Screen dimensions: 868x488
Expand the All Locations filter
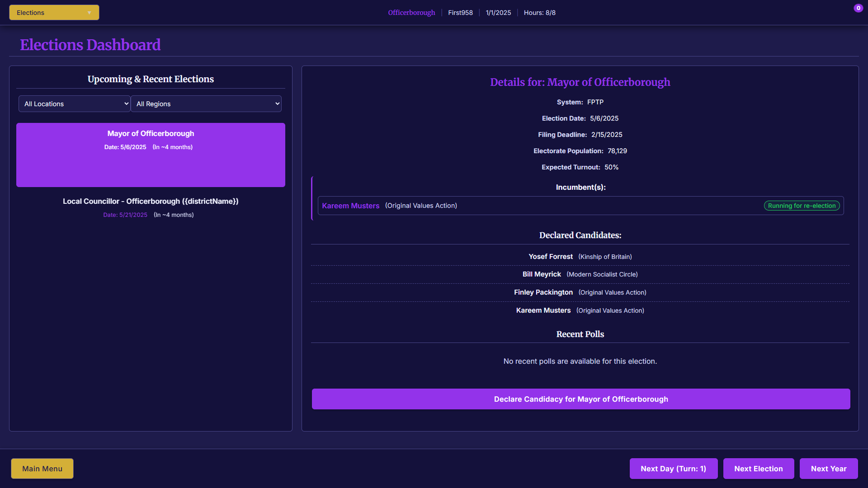point(75,104)
